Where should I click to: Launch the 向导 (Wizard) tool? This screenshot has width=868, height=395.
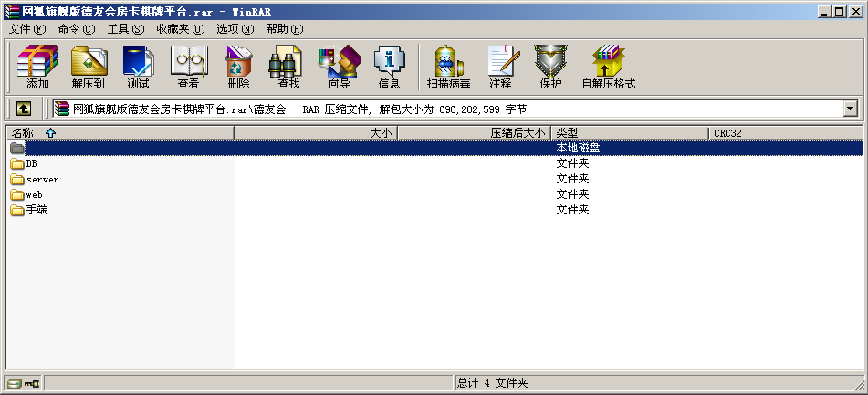[x=339, y=68]
